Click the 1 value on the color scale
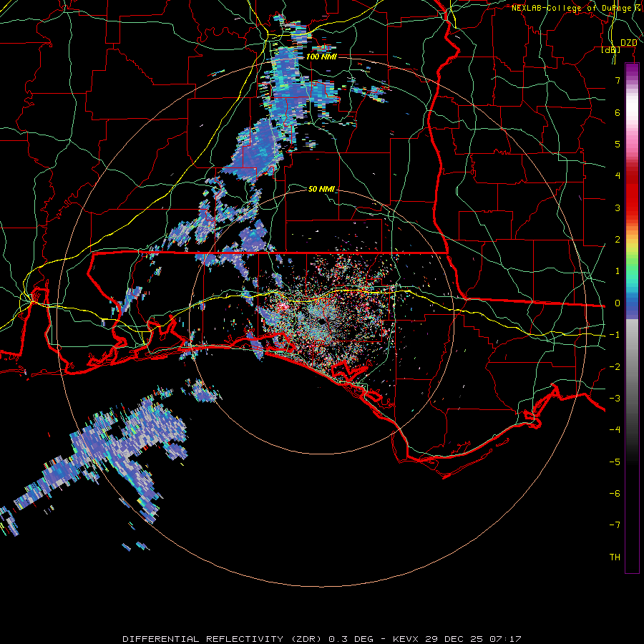Screen dimensions: 644x644 [x=618, y=271]
